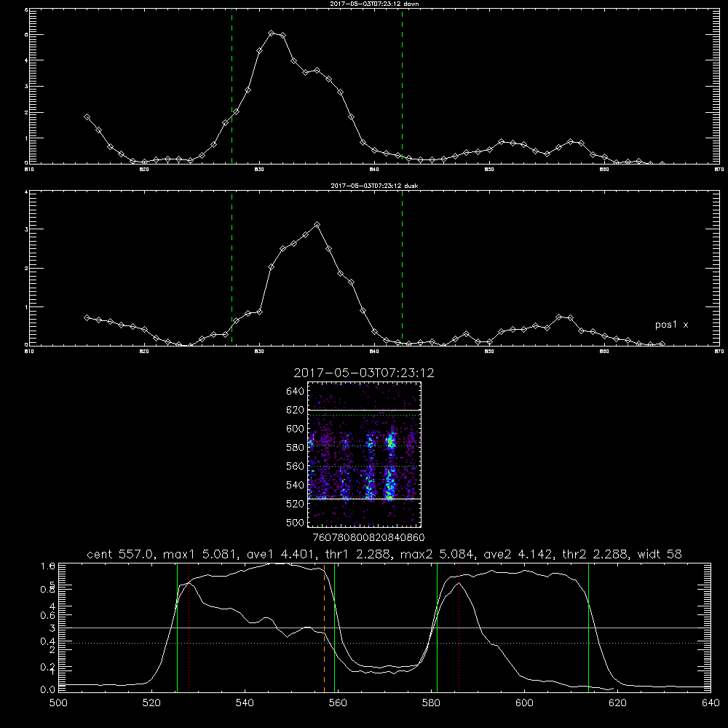Click the '600' label on bottom plot x-axis
The width and height of the screenshot is (728, 728).
525,703
